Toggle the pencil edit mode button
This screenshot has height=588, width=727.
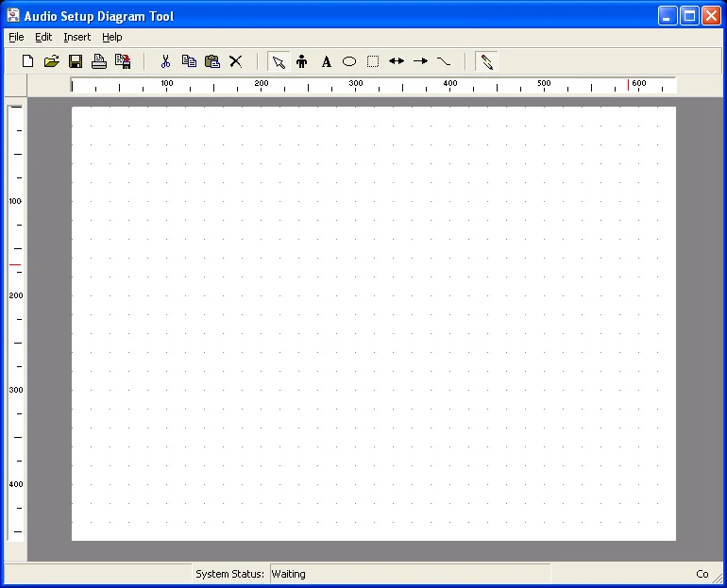tap(486, 61)
